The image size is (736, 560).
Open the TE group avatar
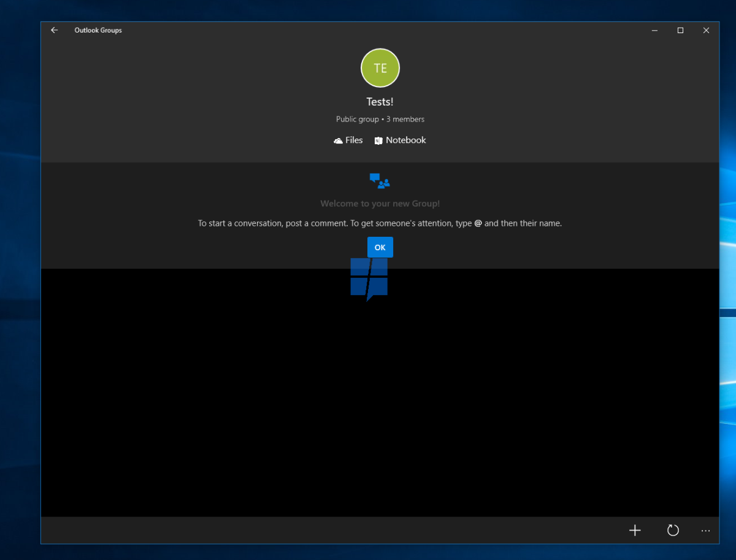[380, 68]
